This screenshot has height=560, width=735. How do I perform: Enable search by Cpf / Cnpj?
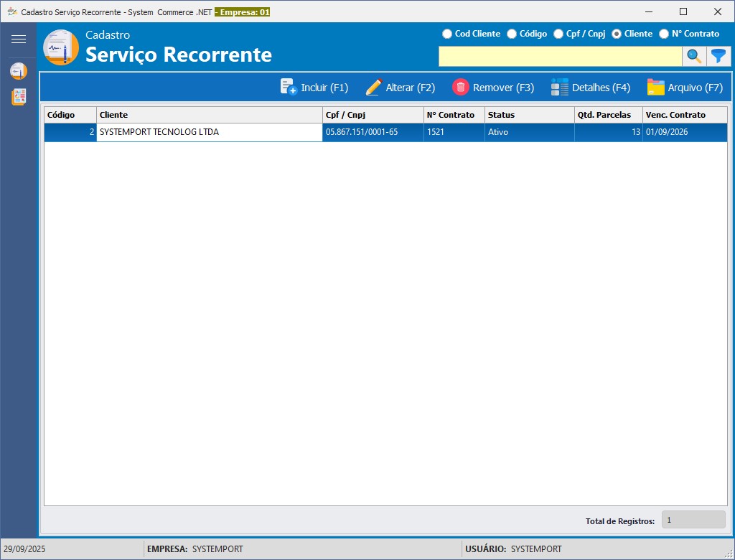[558, 34]
